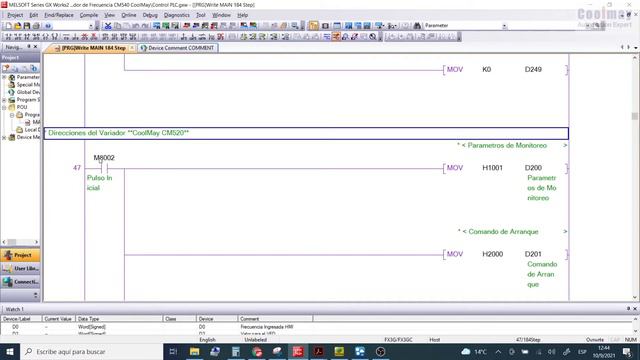Screen dimensions: 640x360
Task: Click the Copy icon next to scissors
Action: [x=117, y=26]
